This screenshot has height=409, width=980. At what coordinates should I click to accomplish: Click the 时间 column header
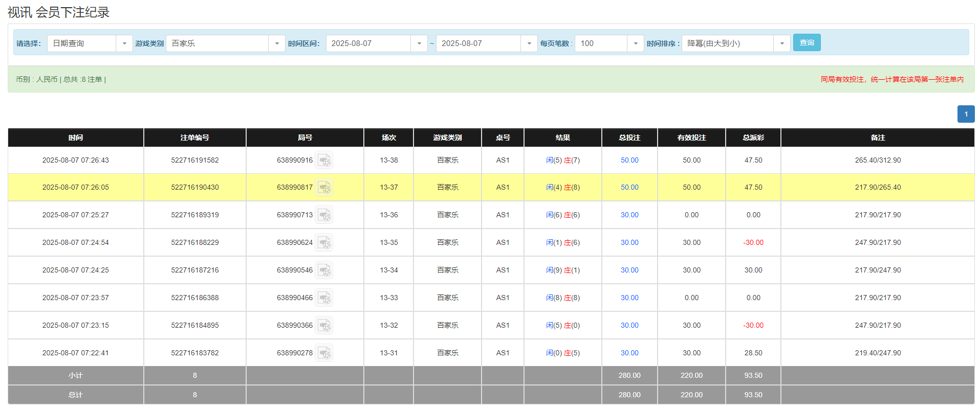tap(76, 138)
